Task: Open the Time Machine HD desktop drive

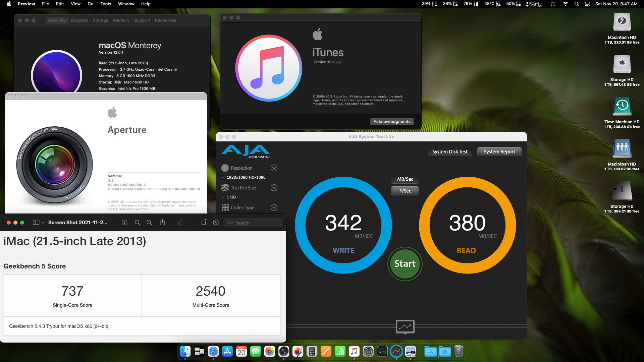Action: [x=622, y=107]
